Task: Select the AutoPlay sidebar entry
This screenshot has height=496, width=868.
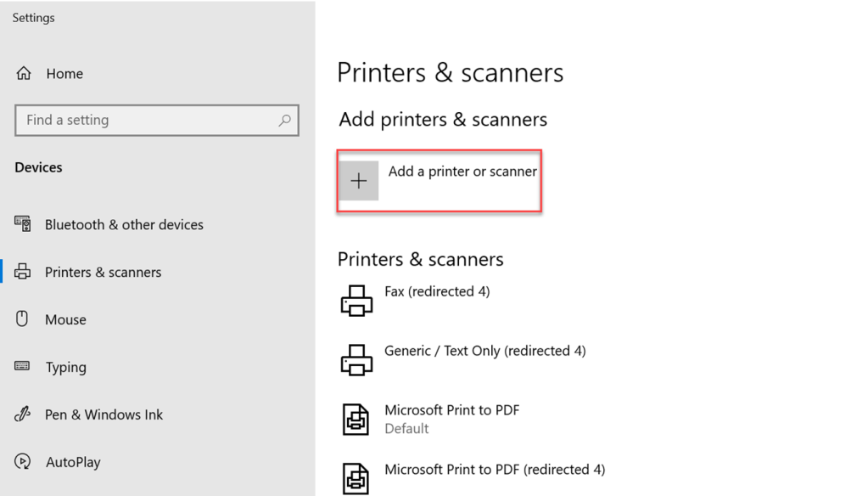Action: tap(73, 463)
